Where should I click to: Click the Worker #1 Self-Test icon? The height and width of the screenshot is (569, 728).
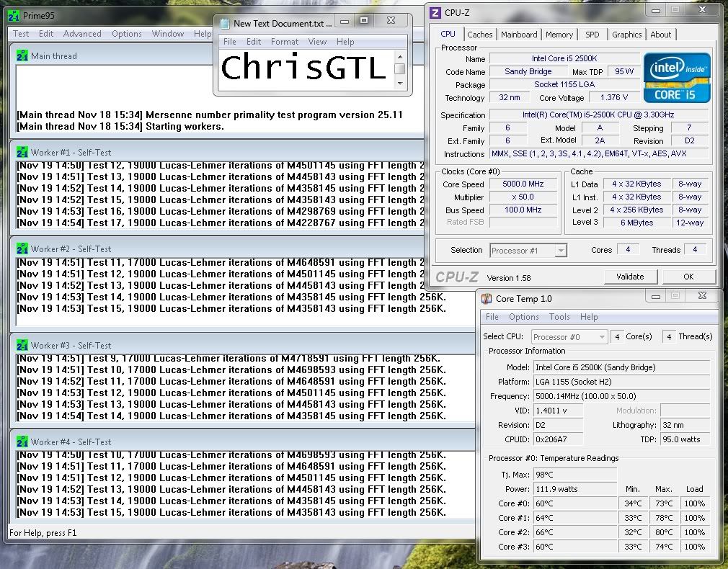click(x=22, y=152)
